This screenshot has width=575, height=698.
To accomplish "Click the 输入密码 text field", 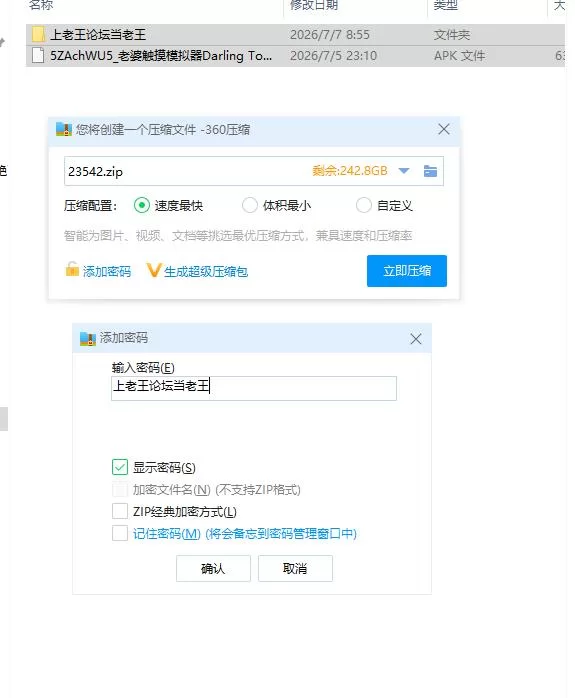I will point(254,388).
